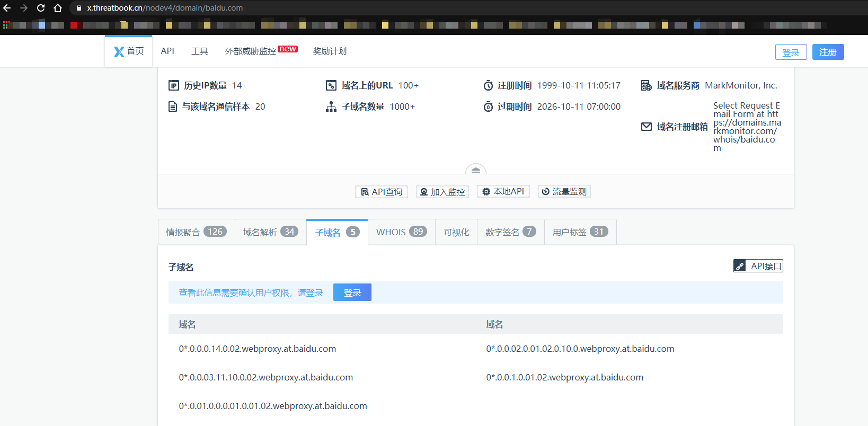Click the 本地API button
The image size is (868, 426).
(503, 191)
